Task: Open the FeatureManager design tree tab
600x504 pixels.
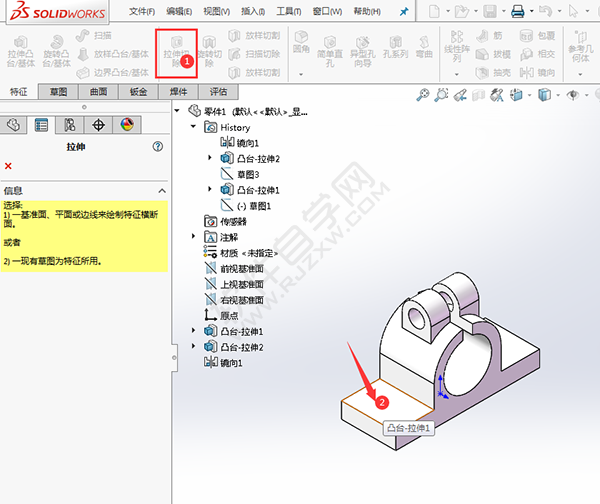Action: [13, 125]
